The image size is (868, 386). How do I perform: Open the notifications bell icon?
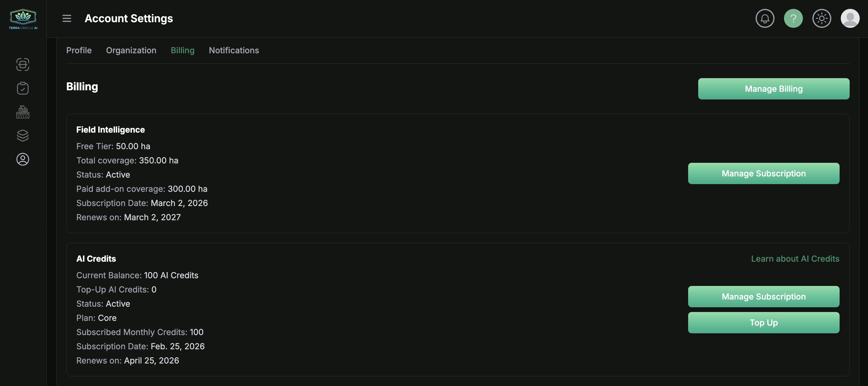click(x=764, y=18)
